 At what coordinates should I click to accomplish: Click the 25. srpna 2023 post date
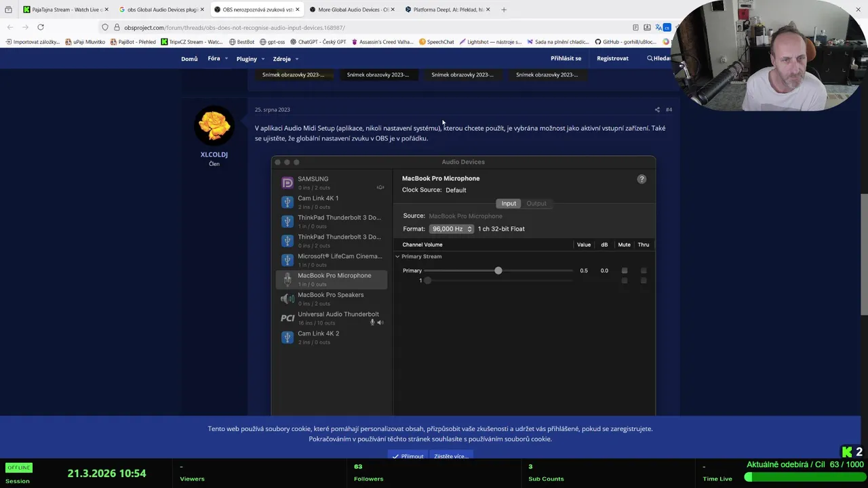tap(272, 110)
